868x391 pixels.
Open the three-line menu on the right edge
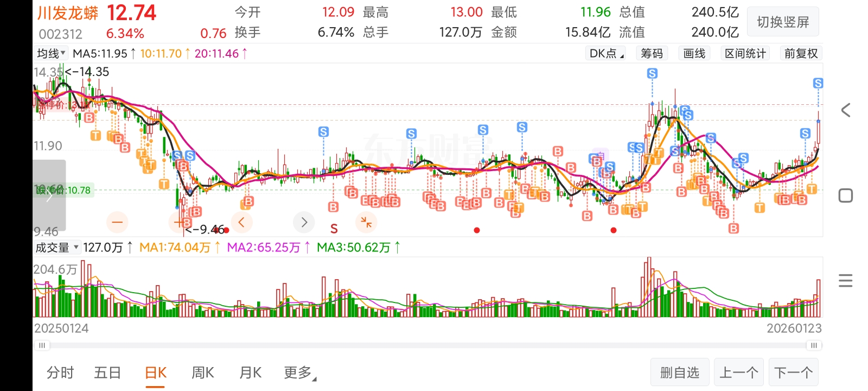point(845,281)
